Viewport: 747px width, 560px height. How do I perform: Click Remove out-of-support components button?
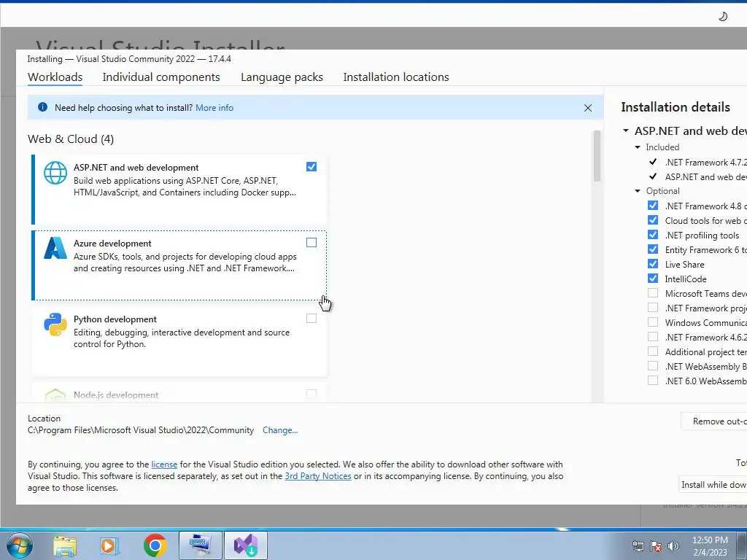pyautogui.click(x=714, y=421)
